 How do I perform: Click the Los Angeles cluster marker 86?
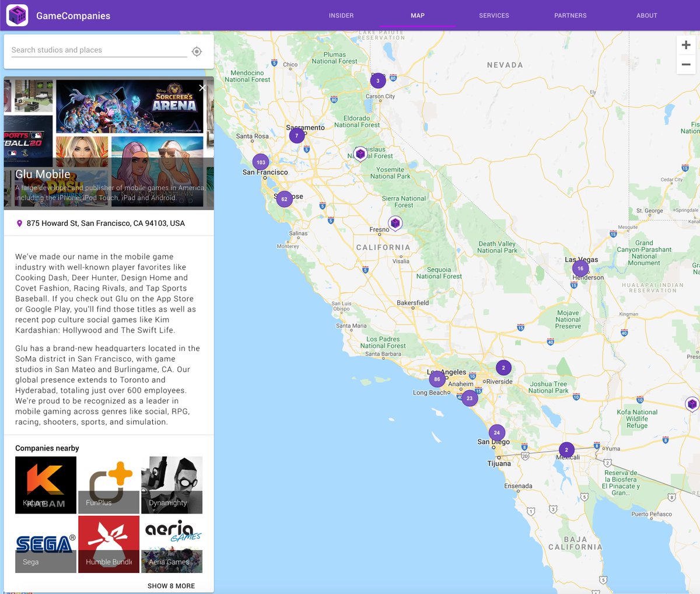point(437,379)
